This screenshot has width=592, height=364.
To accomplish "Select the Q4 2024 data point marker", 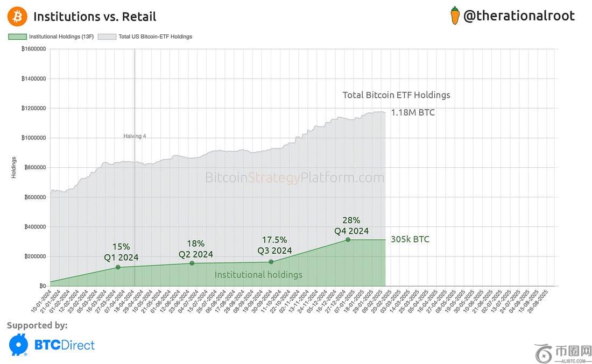I will (x=348, y=239).
